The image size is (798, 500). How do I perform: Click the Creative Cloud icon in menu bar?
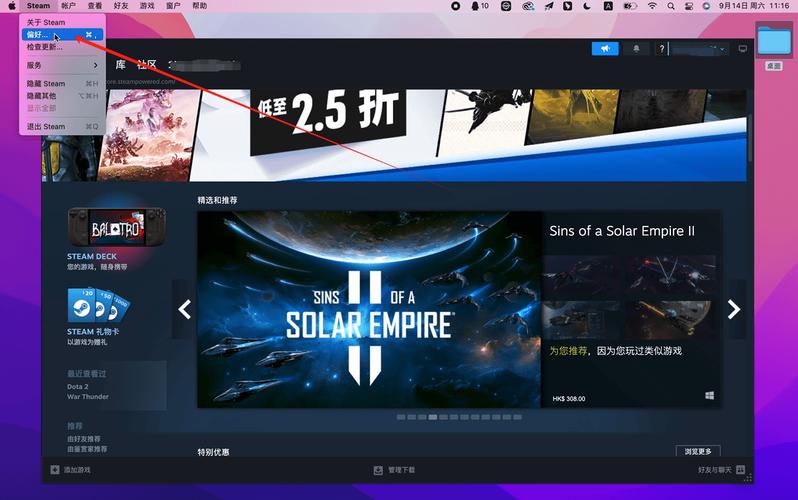click(528, 6)
